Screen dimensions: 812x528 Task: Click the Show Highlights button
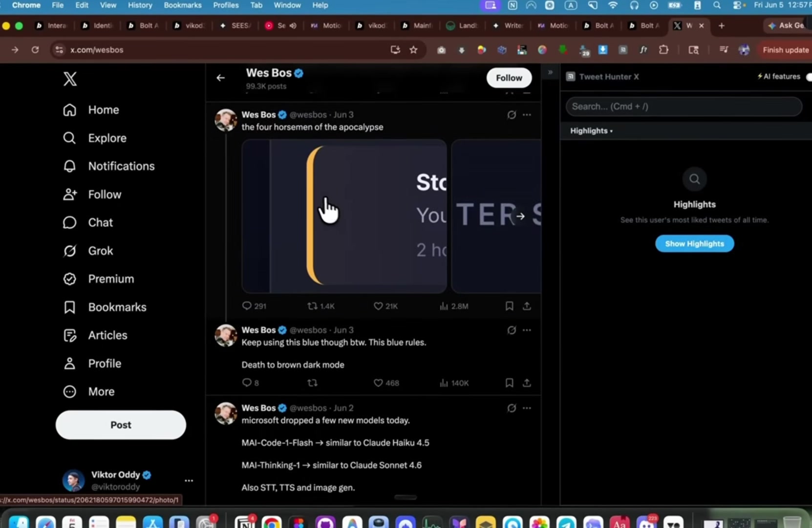pyautogui.click(x=694, y=243)
